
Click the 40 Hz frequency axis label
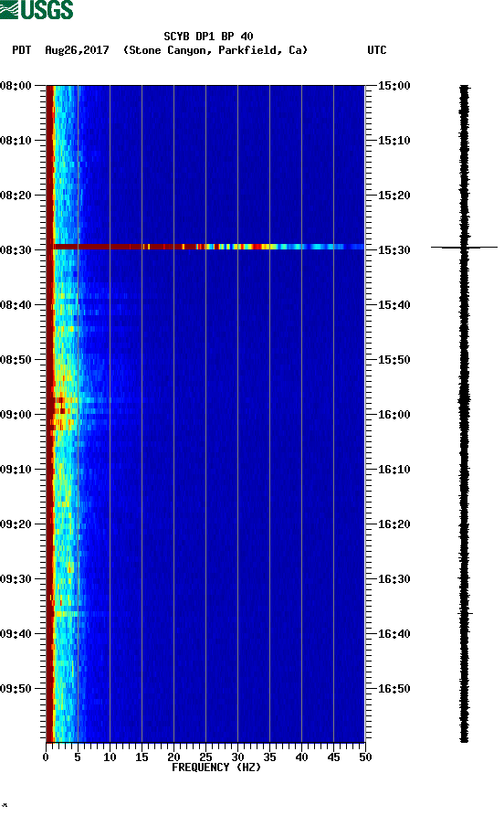(301, 757)
